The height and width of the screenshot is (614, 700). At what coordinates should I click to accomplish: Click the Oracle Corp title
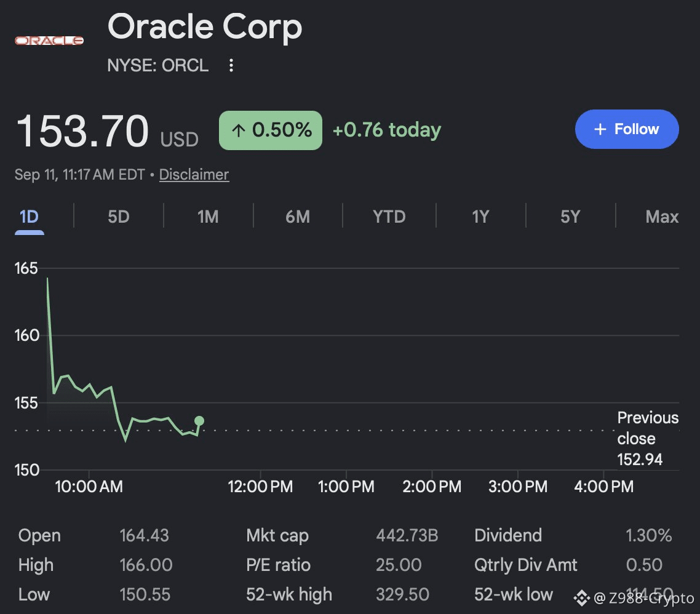point(205,27)
